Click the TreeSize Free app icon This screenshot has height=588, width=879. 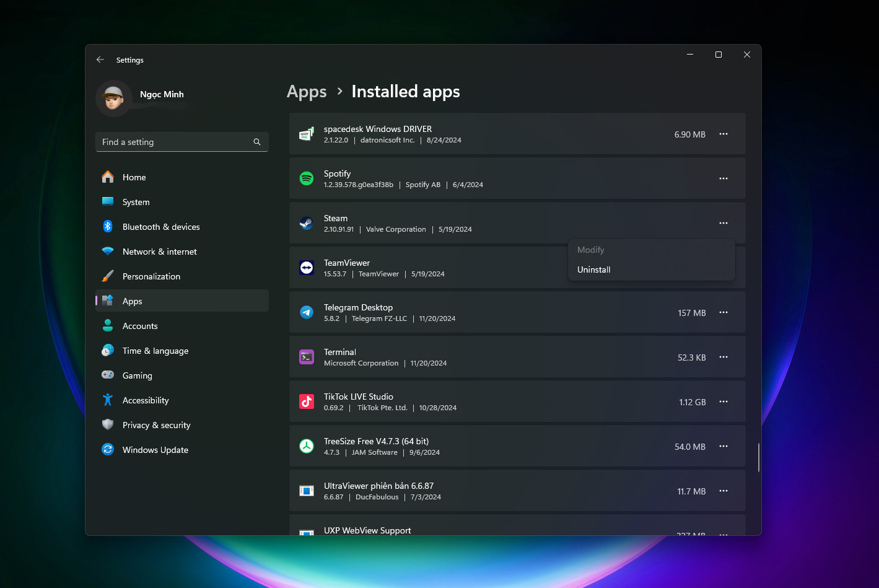tap(307, 446)
